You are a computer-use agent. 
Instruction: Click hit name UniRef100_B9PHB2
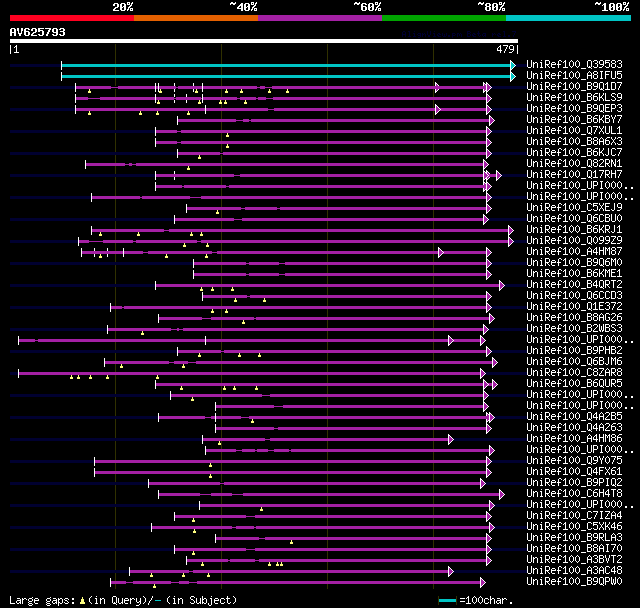coord(574,351)
